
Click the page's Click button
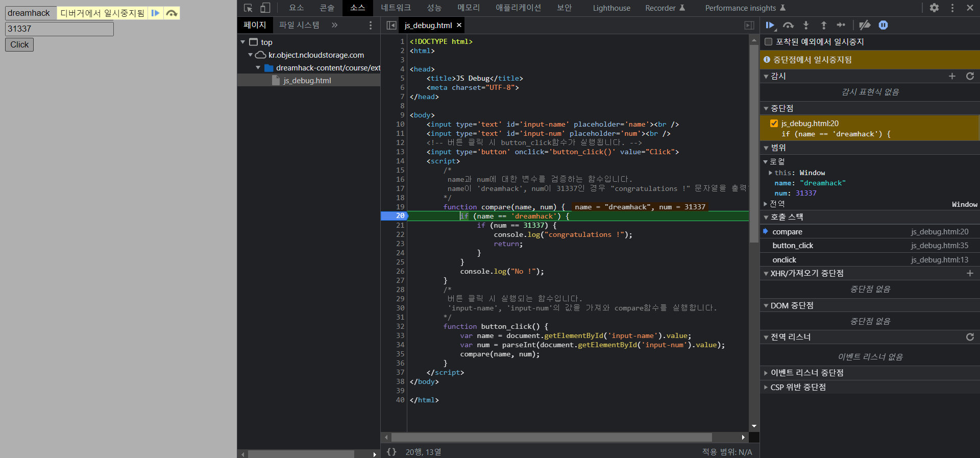(19, 44)
